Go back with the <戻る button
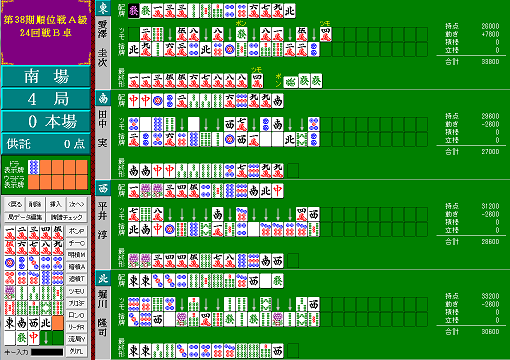510x360 pixels. coord(14,204)
